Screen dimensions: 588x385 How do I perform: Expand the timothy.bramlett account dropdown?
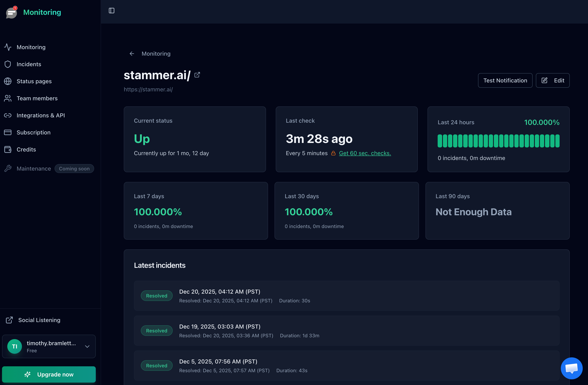87,346
